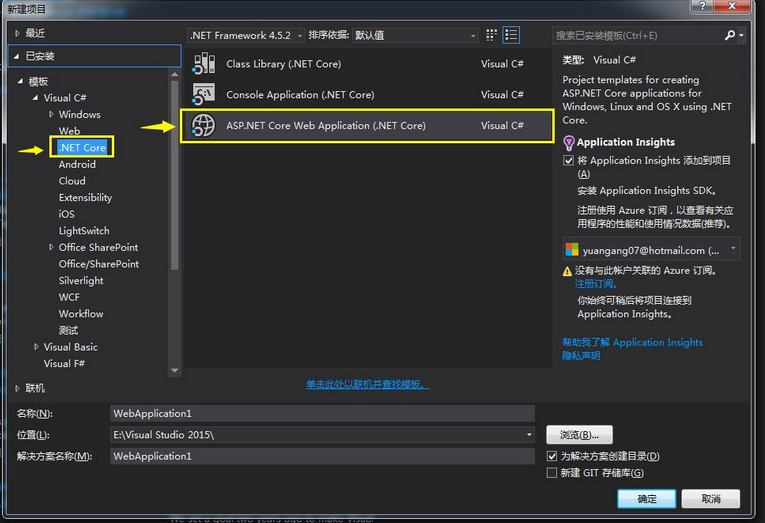
Task: Select the Web template category
Action: (x=69, y=131)
